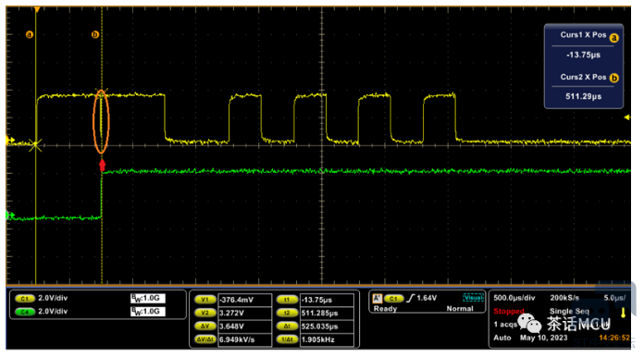
Task: Click the Δt measurement badge
Action: [287, 326]
